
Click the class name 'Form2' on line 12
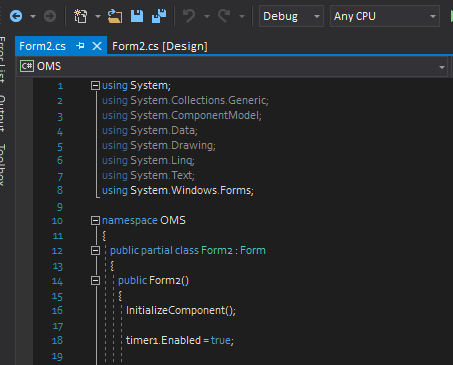(x=217, y=250)
